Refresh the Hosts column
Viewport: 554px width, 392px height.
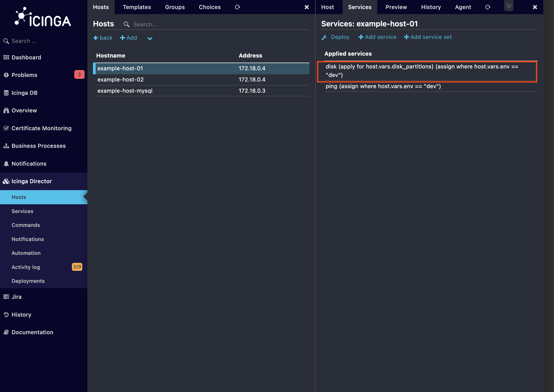coord(238,7)
